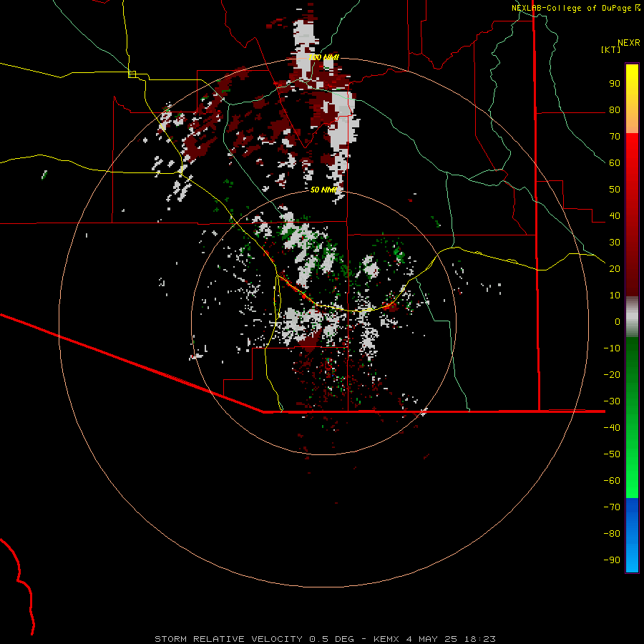Click the 10 value on the velocity scale
644x644 pixels.
(615, 296)
